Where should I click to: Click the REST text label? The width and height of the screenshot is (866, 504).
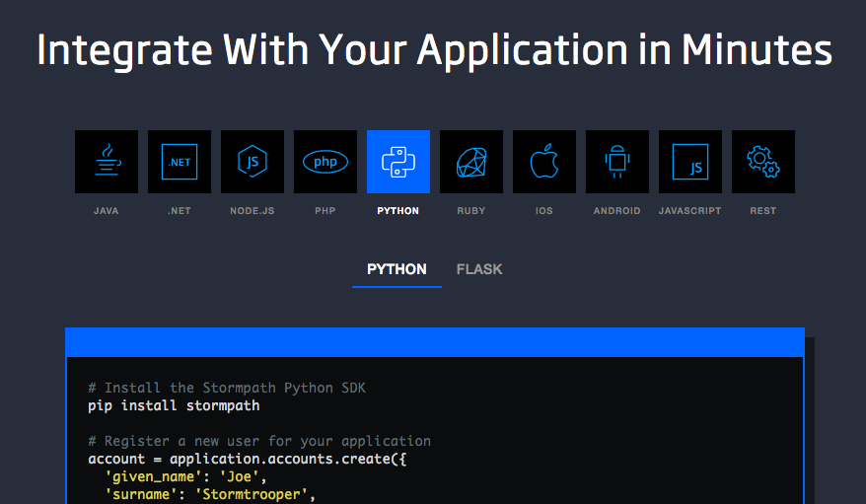click(x=763, y=211)
